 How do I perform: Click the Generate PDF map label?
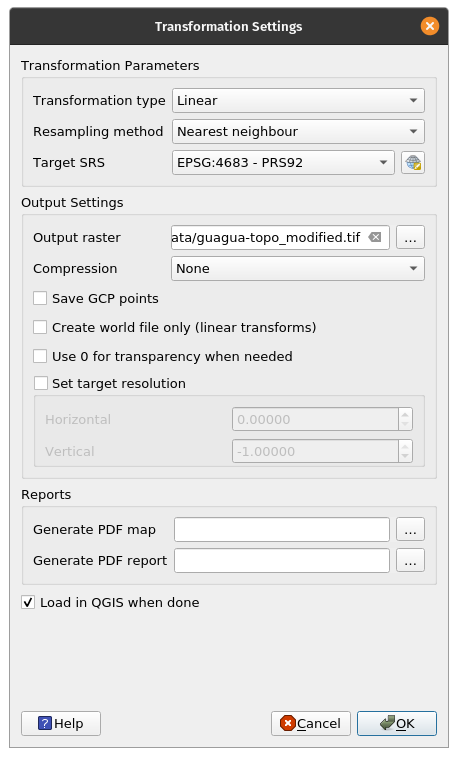coord(95,530)
